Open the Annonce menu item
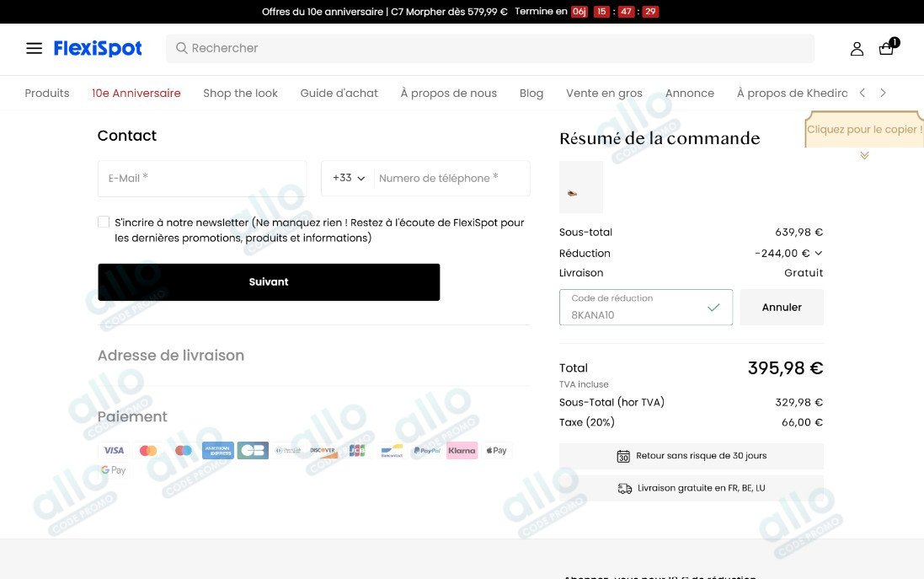Viewport: 924px width, 579px height. coord(690,94)
